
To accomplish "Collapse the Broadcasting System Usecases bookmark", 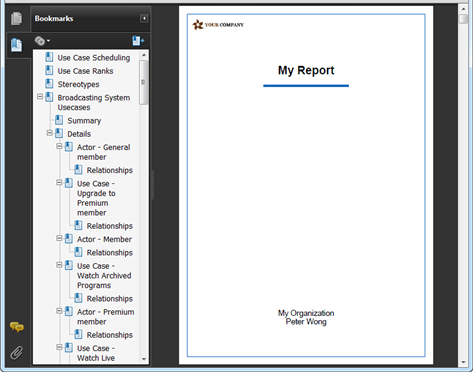I will click(x=40, y=97).
